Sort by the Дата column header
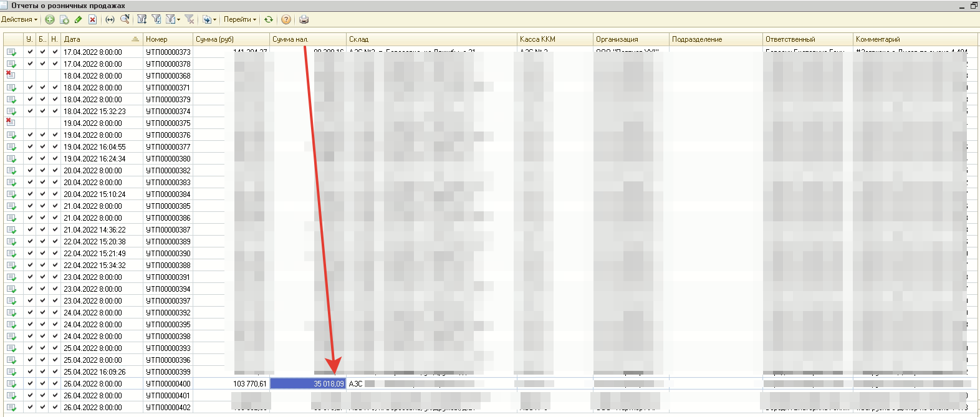This screenshot has height=417, width=980. 100,39
